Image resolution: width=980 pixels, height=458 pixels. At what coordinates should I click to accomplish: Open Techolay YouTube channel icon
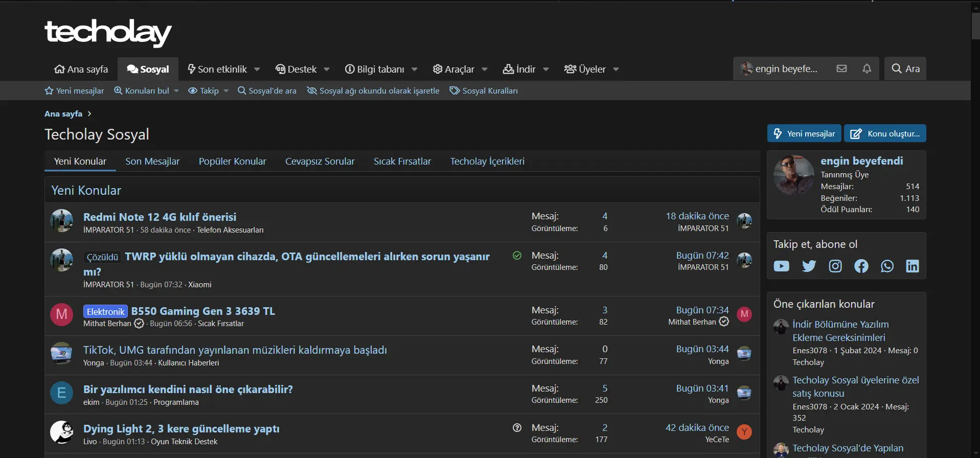click(x=781, y=266)
